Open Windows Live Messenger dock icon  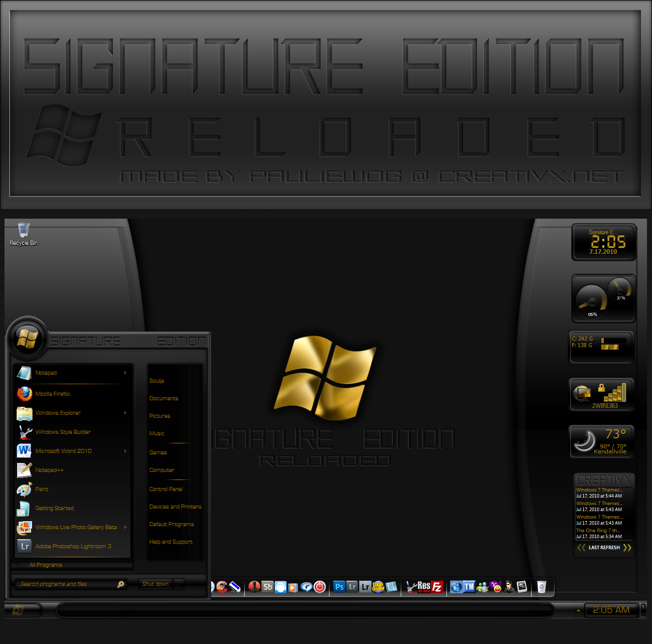pyautogui.click(x=482, y=586)
